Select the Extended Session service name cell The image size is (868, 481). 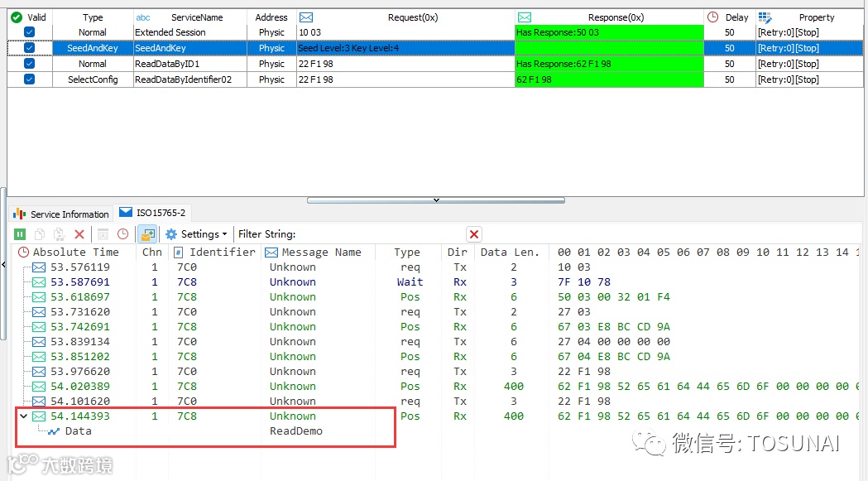point(189,32)
